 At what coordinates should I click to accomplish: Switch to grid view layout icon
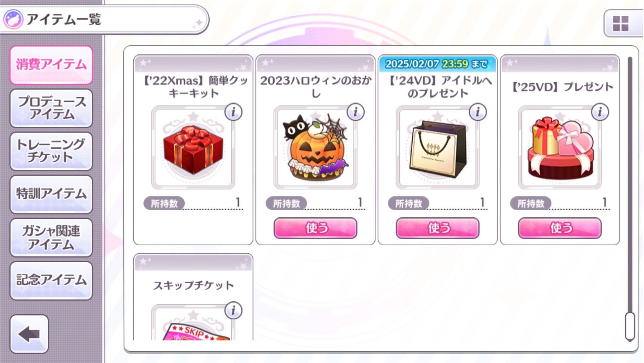coord(620,24)
